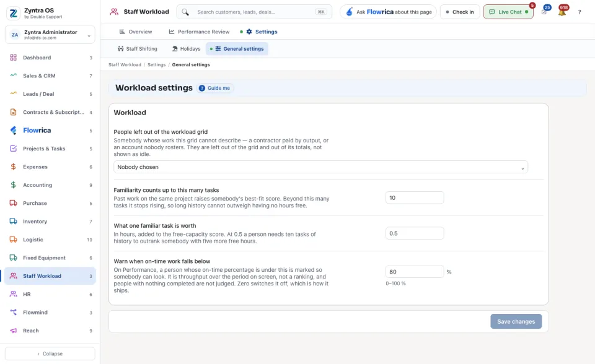The height and width of the screenshot is (364, 595).
Task: Open the Nobody chosen dropdown
Action: click(320, 167)
